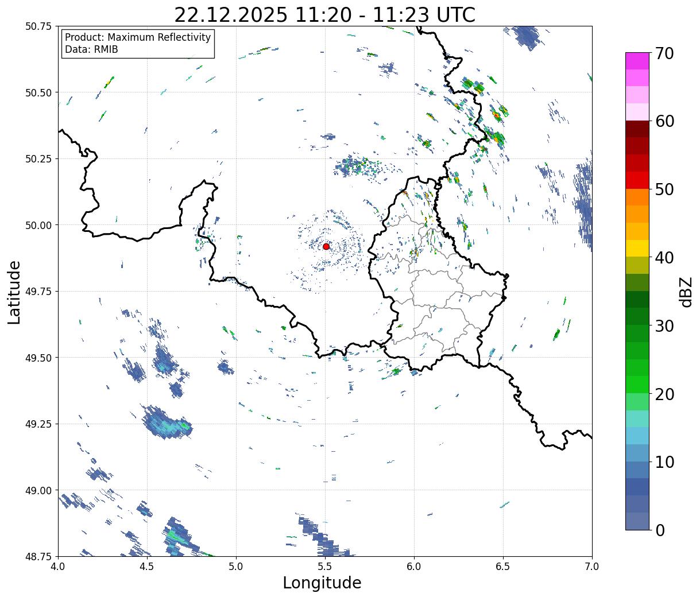Click the red radar location marker
The width and height of the screenshot is (700, 597).
pyautogui.click(x=326, y=246)
